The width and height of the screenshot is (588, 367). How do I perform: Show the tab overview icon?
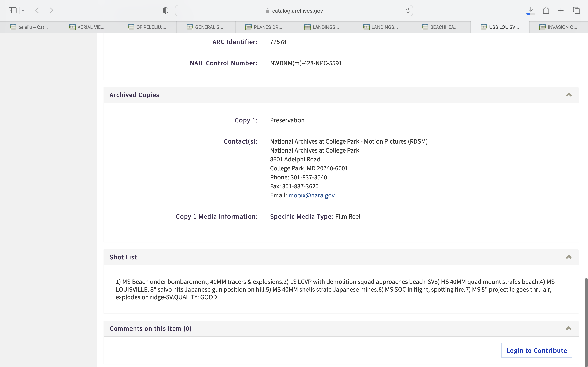(576, 10)
